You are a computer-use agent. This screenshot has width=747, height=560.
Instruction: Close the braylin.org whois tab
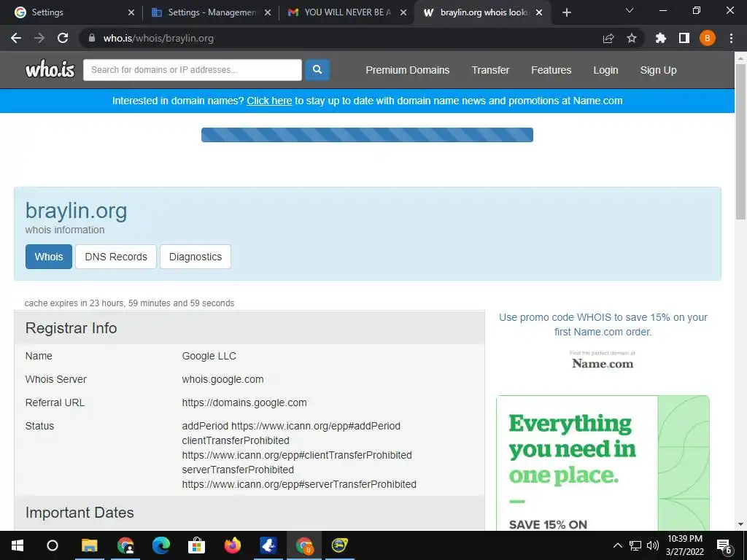[x=539, y=12]
